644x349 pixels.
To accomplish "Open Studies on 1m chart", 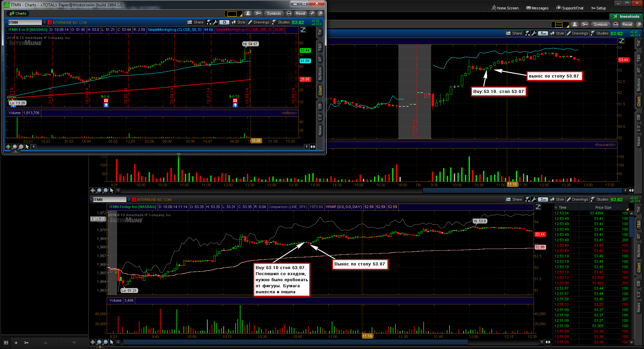I will click(600, 199).
